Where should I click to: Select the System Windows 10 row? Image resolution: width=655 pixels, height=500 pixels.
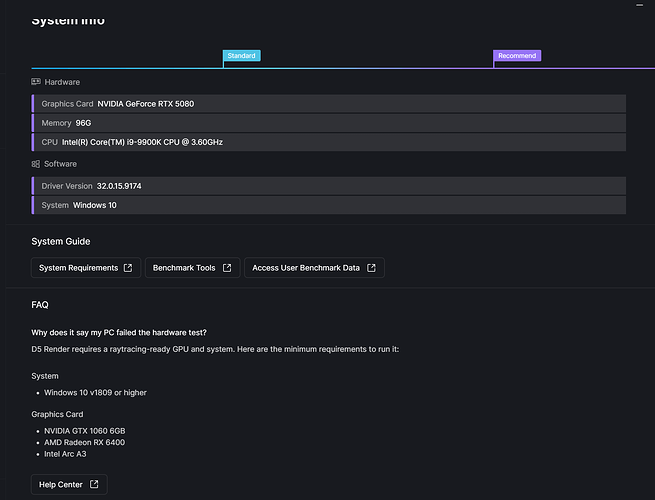(329, 205)
